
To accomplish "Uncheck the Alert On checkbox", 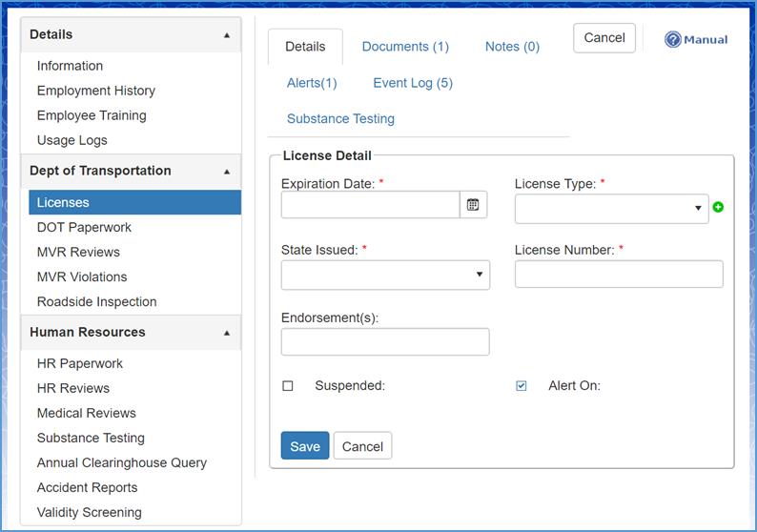I will [522, 386].
